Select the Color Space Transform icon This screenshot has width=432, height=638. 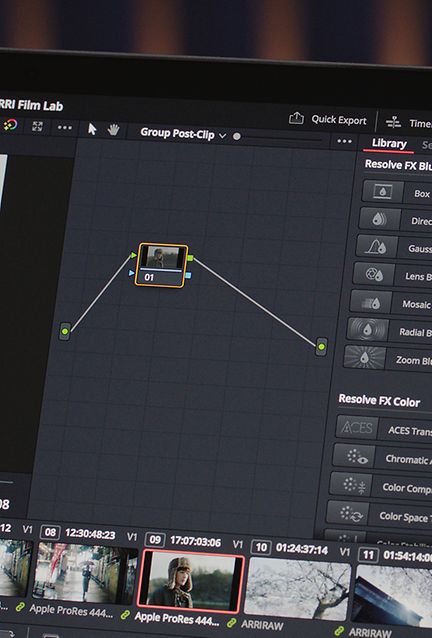tap(347, 513)
